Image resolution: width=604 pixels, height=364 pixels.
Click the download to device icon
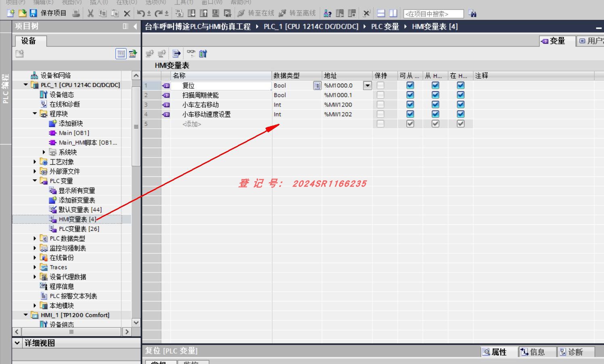192,13
